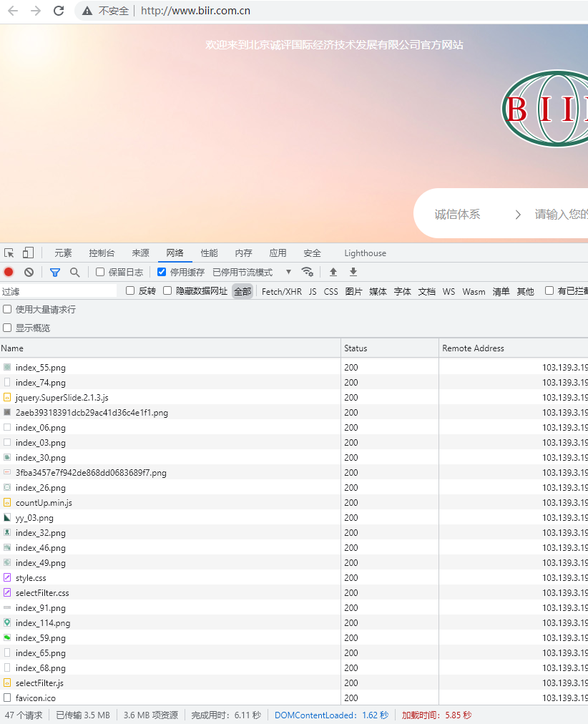This screenshot has width=588, height=724.
Task: Filter requests by Fetch/XHR
Action: coord(281,291)
